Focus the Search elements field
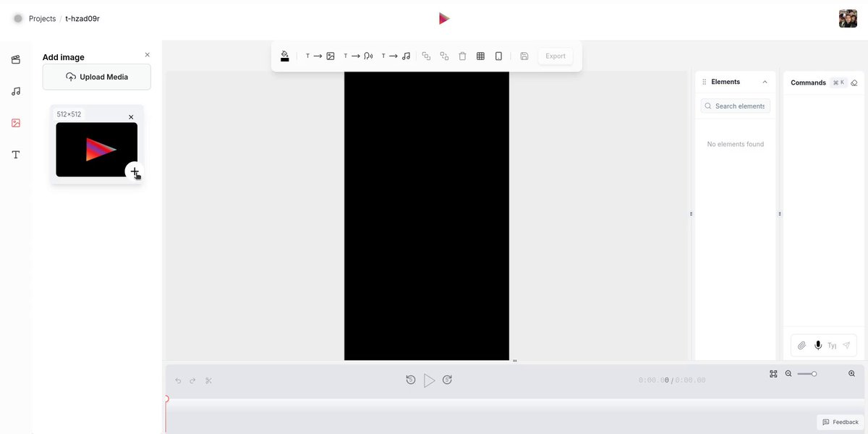The image size is (868, 434). click(x=736, y=106)
